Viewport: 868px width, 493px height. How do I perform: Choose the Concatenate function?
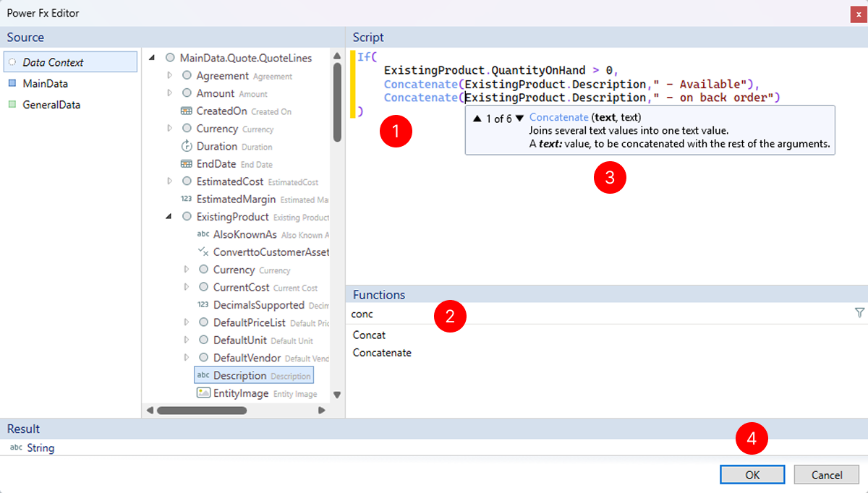(382, 353)
